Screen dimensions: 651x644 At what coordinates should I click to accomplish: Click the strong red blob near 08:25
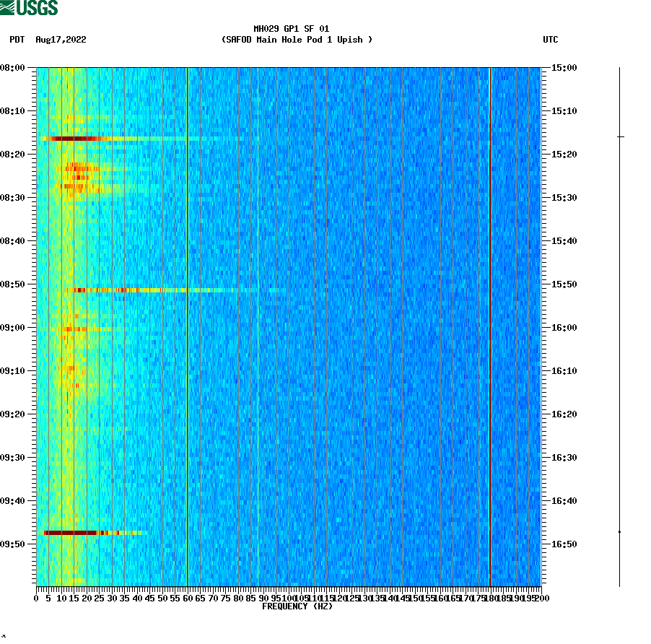click(x=78, y=173)
